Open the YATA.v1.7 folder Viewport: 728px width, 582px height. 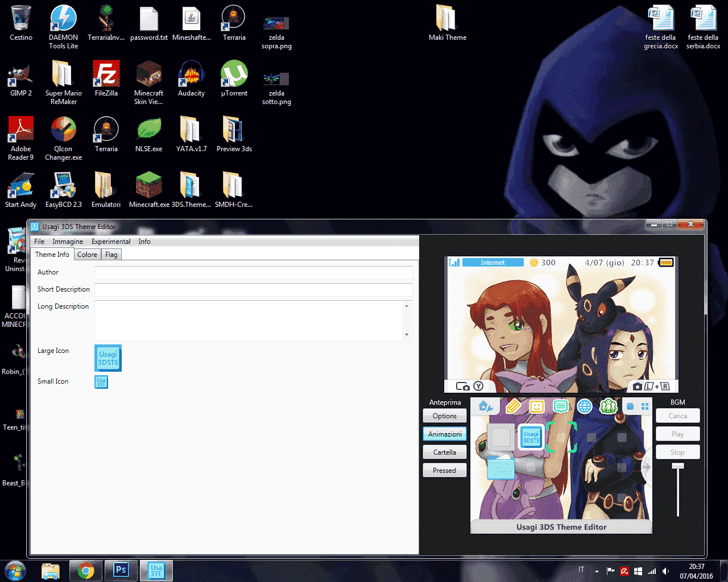tap(192, 134)
